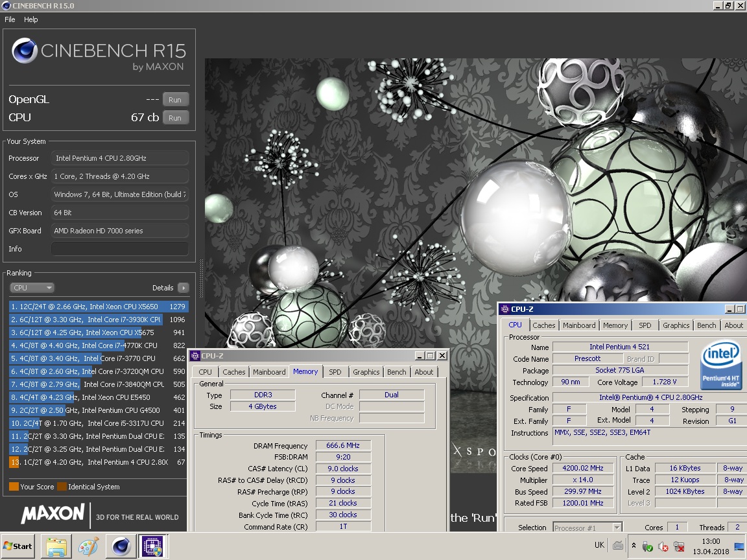The image size is (747, 560).
Task: Select ranking entry Intel Core i7-4770K
Action: 98,345
